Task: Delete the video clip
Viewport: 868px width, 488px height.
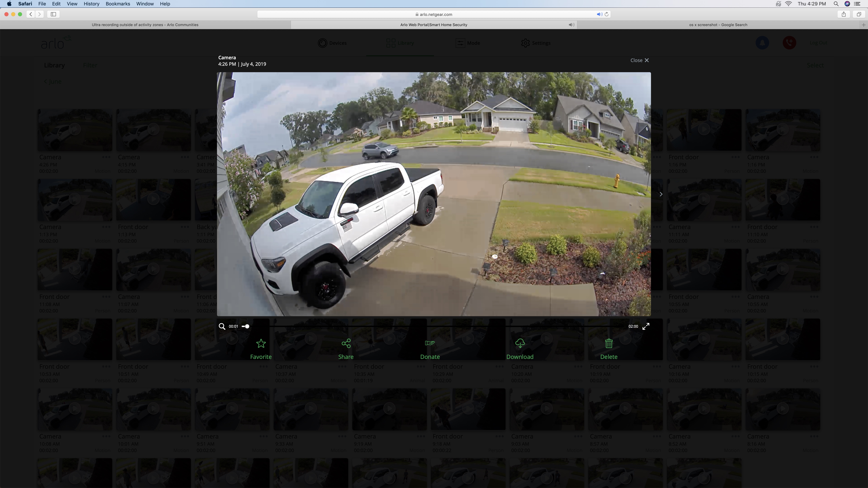Action: [609, 349]
